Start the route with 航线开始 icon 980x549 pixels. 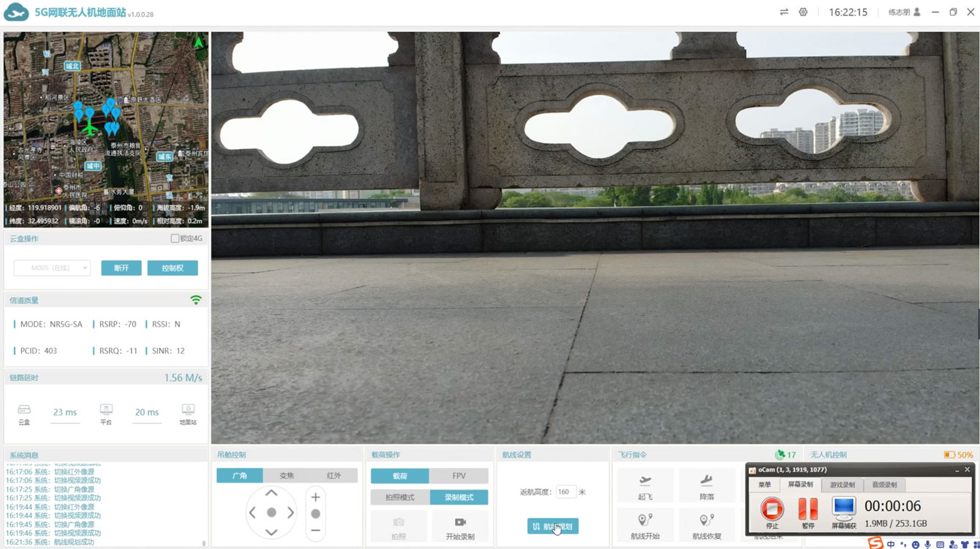tap(644, 520)
